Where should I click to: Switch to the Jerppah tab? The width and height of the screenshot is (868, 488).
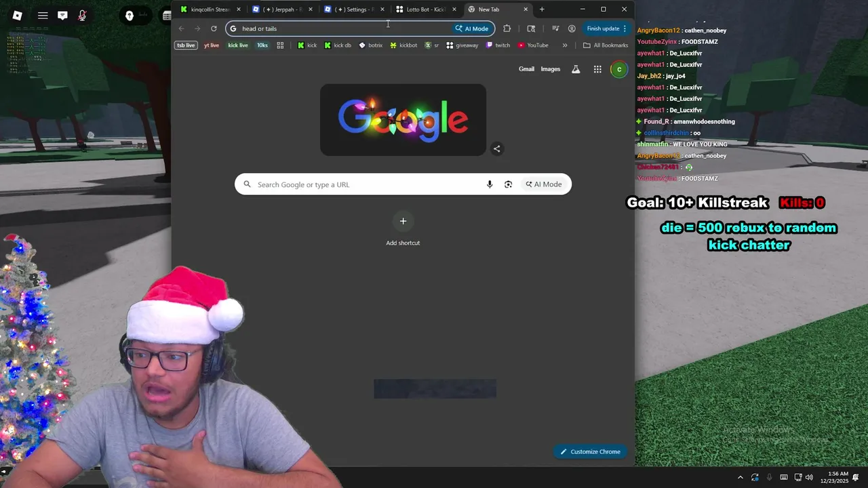pos(282,9)
